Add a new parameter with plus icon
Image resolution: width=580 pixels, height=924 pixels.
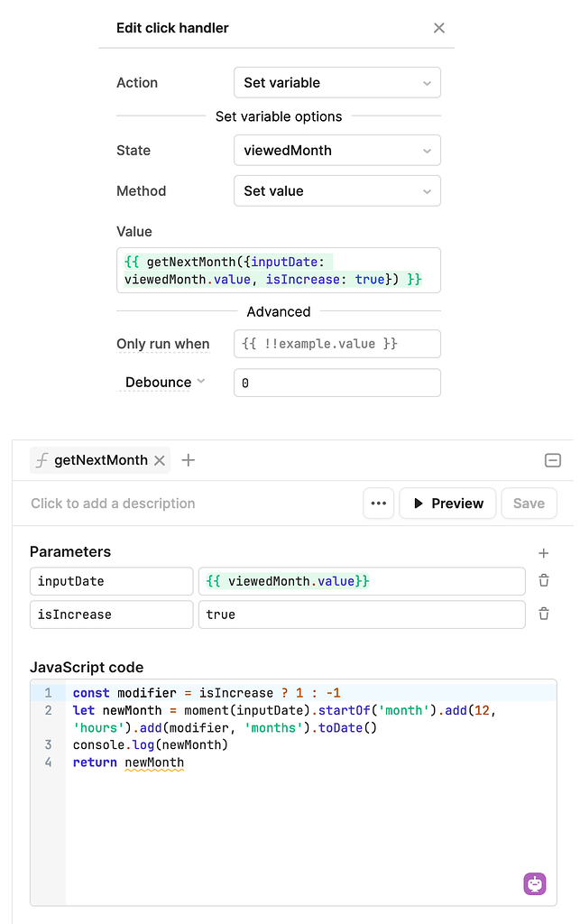point(544,553)
